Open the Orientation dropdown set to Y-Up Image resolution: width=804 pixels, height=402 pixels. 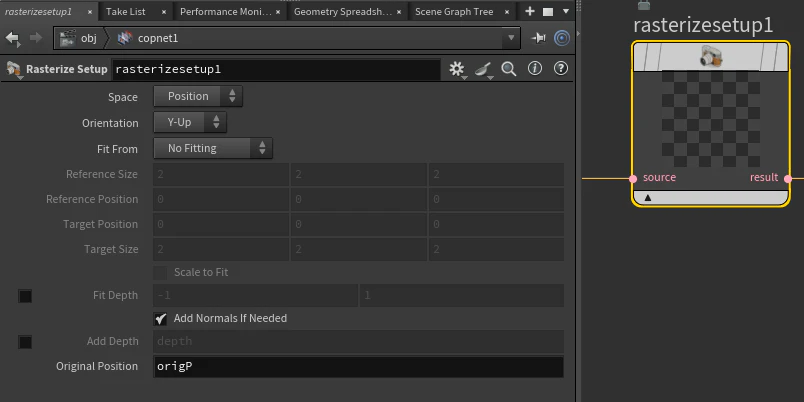tap(190, 122)
